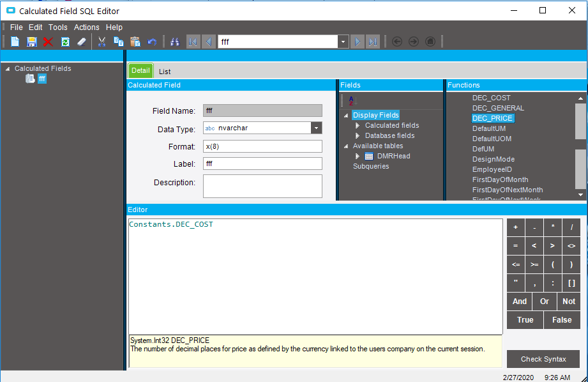Click the Functions list scroll-down arrow
The height and width of the screenshot is (382, 588).
coord(580,195)
